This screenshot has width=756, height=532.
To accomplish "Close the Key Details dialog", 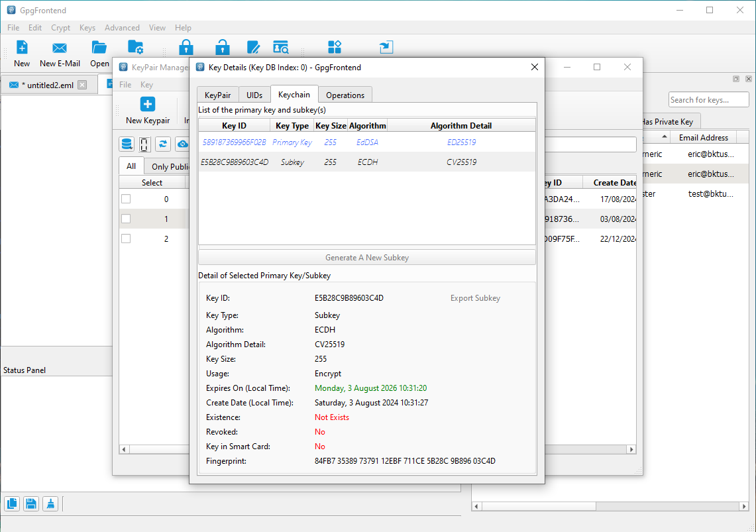I will 534,67.
